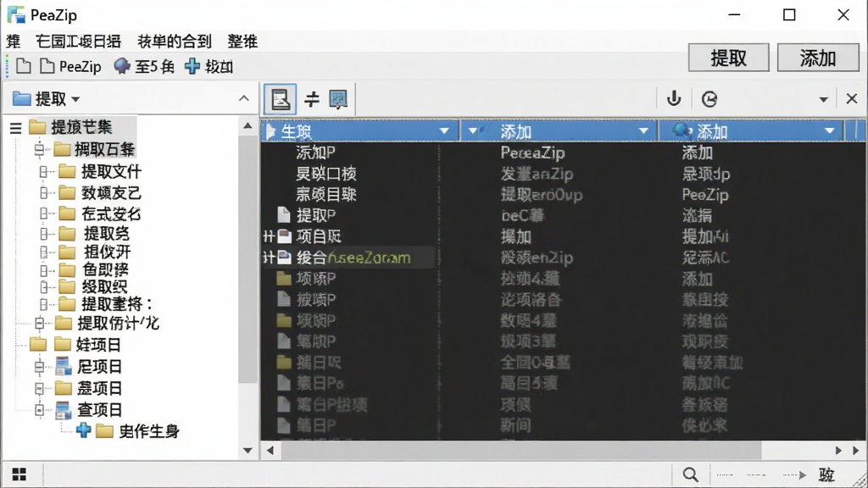Click the 项自取 archive icon

(285, 236)
